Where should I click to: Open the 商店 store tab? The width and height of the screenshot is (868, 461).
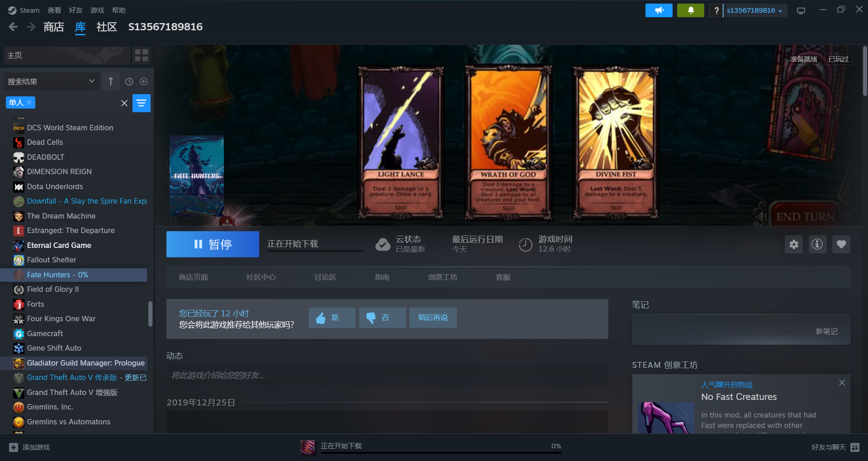[54, 27]
